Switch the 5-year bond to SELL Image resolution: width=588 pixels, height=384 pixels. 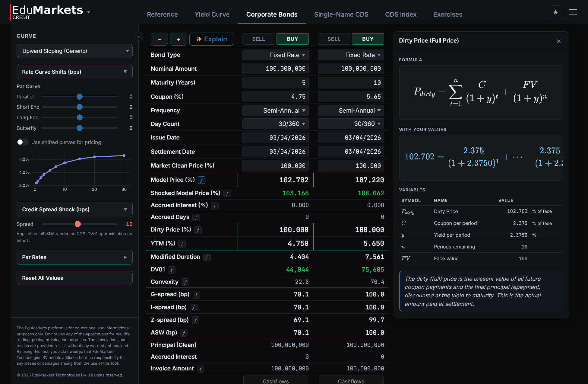(258, 39)
